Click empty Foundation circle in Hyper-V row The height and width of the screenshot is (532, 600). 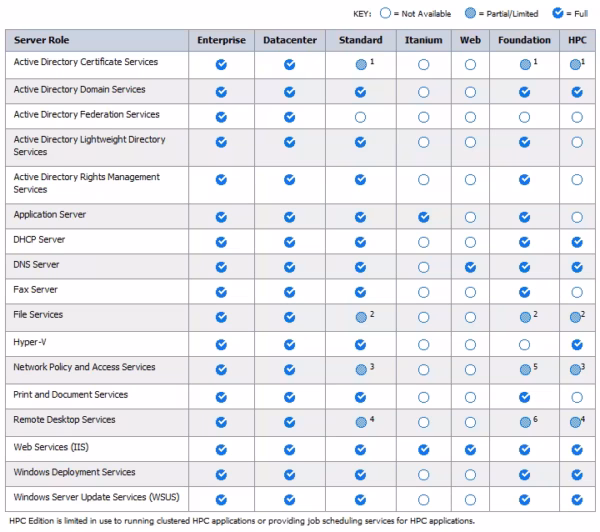(x=527, y=344)
